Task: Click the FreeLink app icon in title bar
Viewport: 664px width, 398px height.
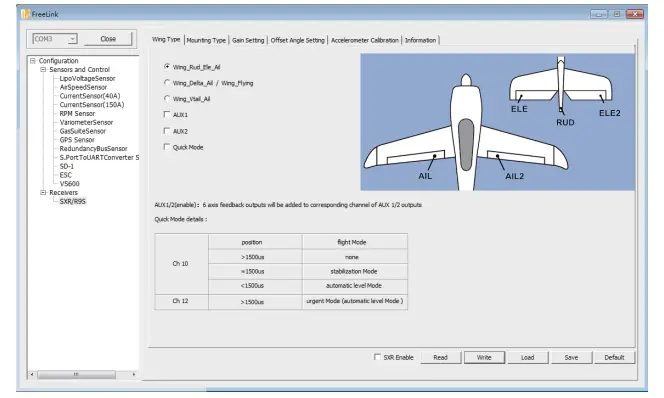Action: [x=26, y=14]
